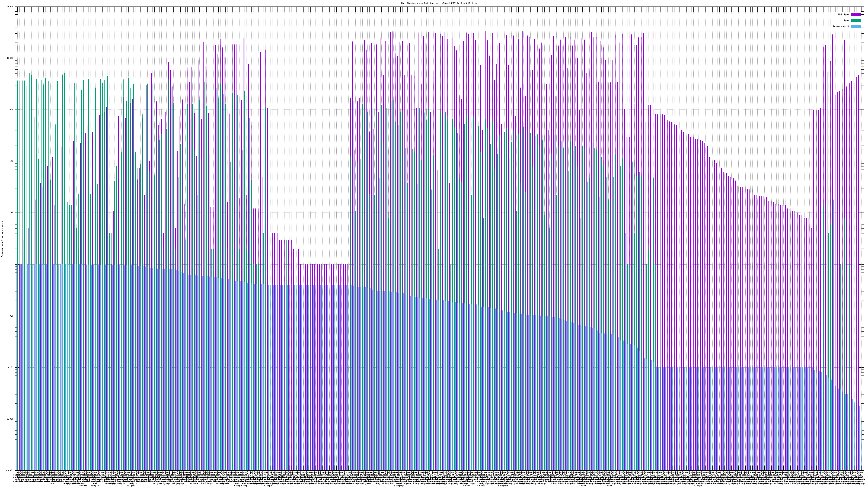Click the blue Score (0..1) legend swatch
Image resolution: width=868 pixels, height=488 pixels.
tap(856, 26)
